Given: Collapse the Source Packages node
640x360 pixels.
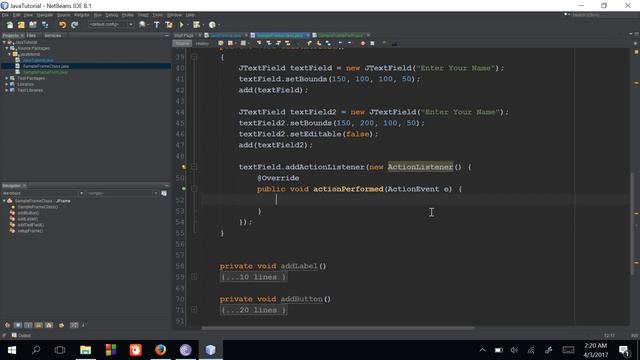Looking at the screenshot, I should [x=7, y=48].
